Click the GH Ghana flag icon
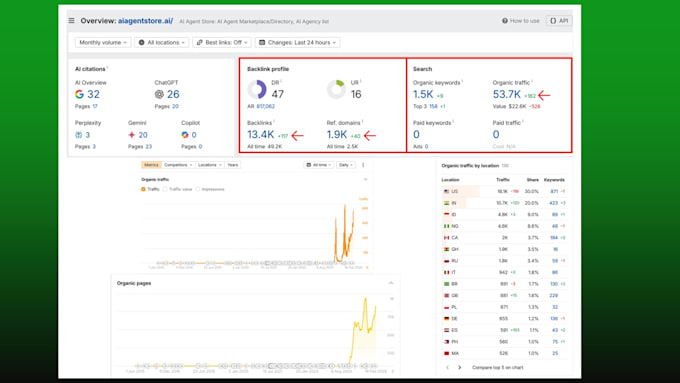Viewport: 680px width, 383px height. coord(446,249)
